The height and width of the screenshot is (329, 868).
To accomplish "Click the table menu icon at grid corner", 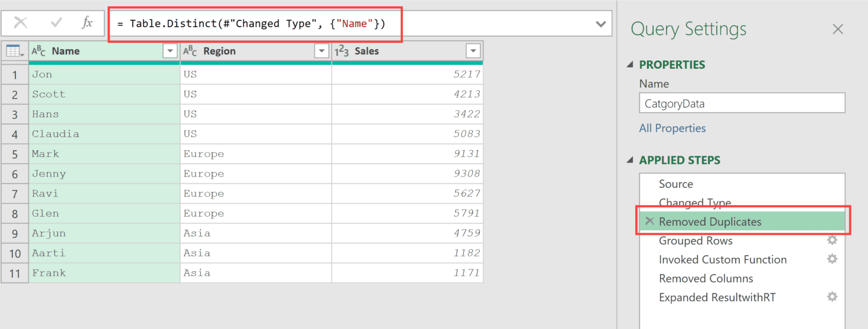I will tap(15, 51).
